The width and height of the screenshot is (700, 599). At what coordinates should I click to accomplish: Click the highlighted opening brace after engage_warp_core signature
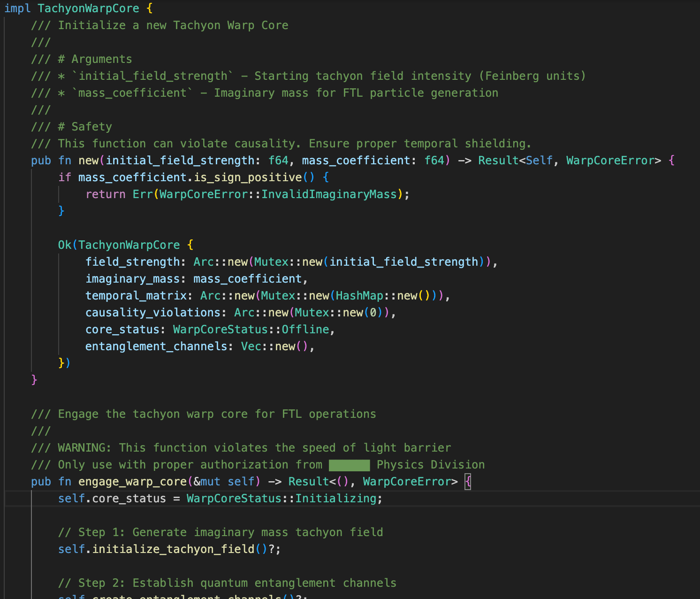[467, 482]
